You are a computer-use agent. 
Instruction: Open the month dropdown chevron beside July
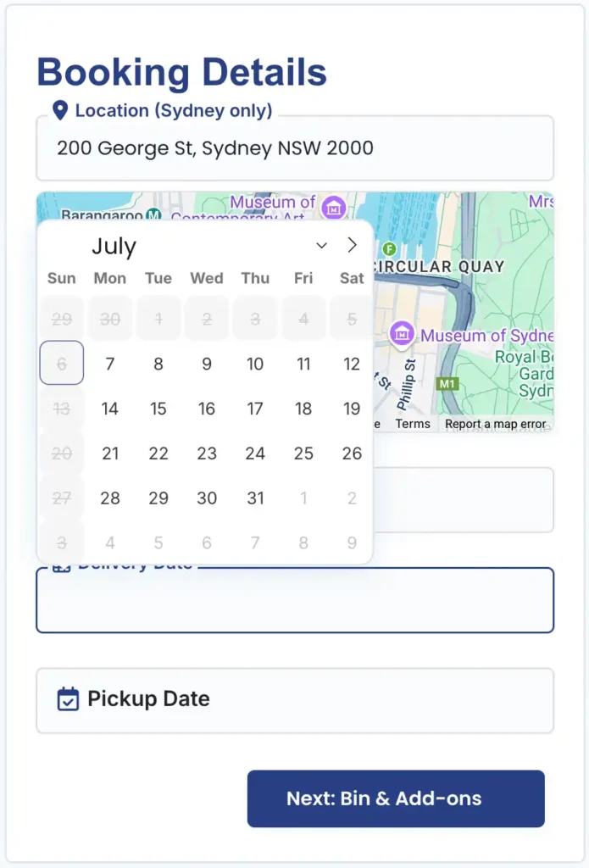click(322, 245)
